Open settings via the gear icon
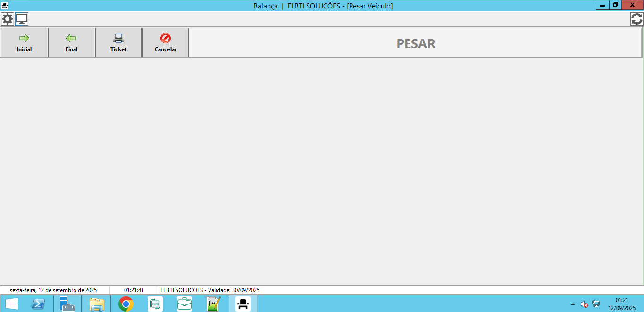 (x=8, y=19)
